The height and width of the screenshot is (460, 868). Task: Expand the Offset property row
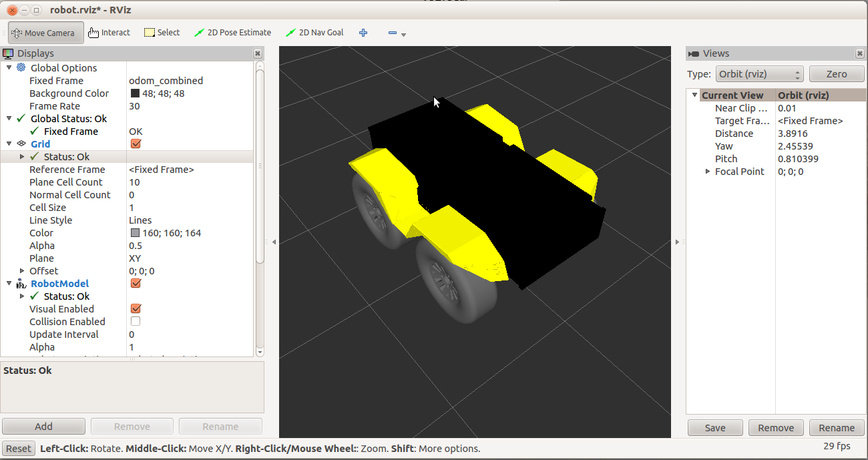[x=22, y=271]
